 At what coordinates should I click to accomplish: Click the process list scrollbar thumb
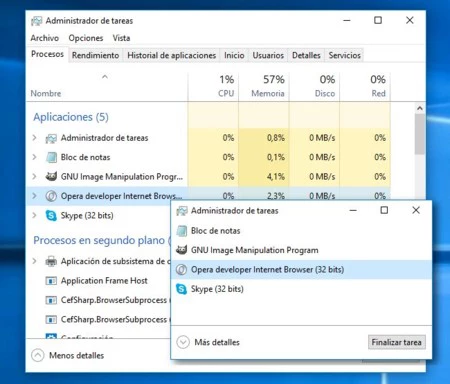click(420, 134)
